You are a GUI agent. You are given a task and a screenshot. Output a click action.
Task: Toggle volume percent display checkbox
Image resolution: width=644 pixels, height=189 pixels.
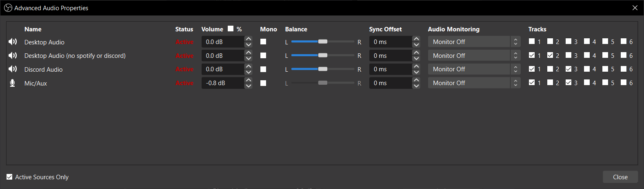(231, 29)
